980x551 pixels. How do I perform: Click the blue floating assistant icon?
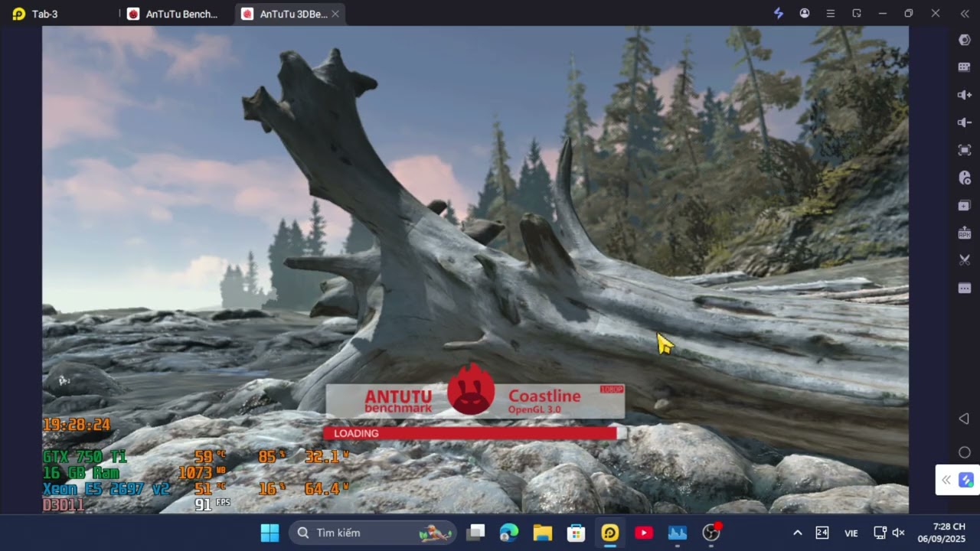pyautogui.click(x=966, y=480)
